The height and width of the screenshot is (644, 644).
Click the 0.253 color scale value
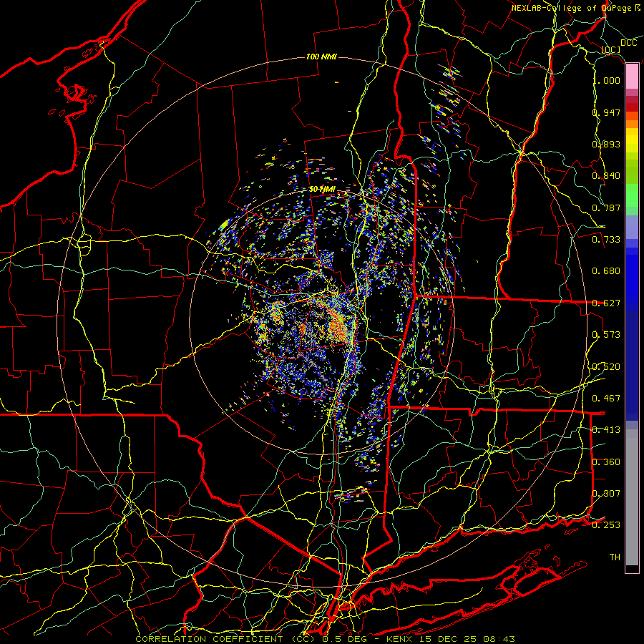pos(606,525)
